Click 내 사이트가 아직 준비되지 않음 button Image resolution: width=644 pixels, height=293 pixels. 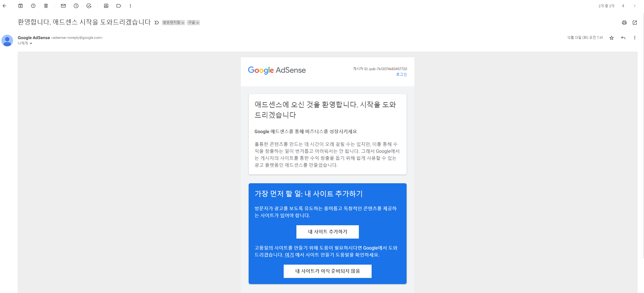pos(327,271)
